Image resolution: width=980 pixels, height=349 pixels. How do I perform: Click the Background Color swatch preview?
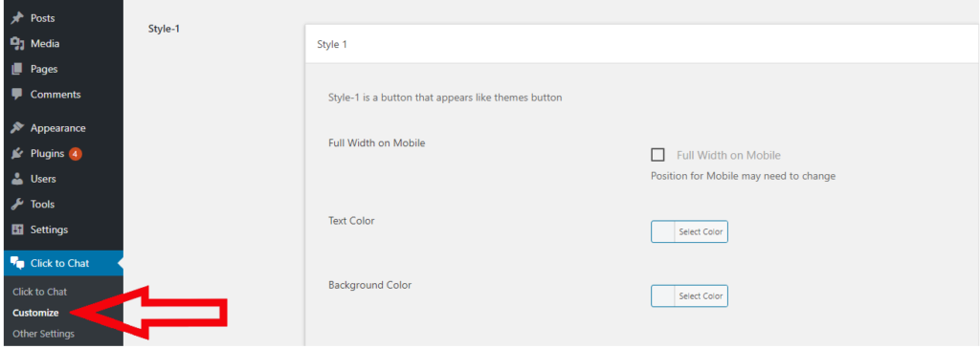[x=662, y=295]
